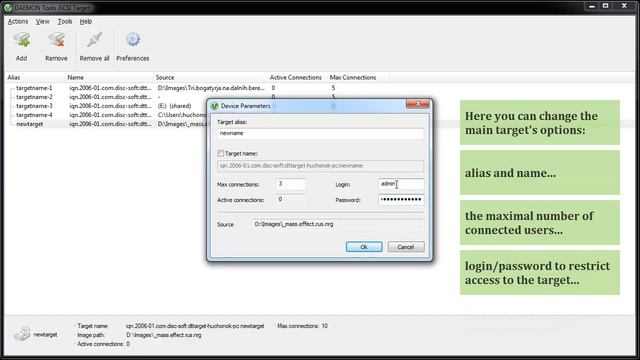Click the Max connections field
Image resolution: width=640 pixels, height=360 pixels.
coord(291,184)
